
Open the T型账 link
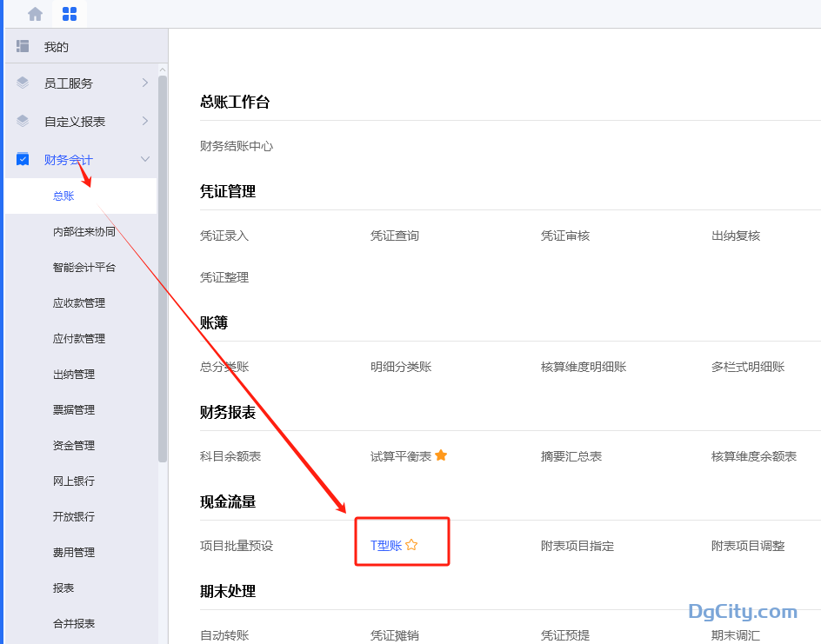386,546
